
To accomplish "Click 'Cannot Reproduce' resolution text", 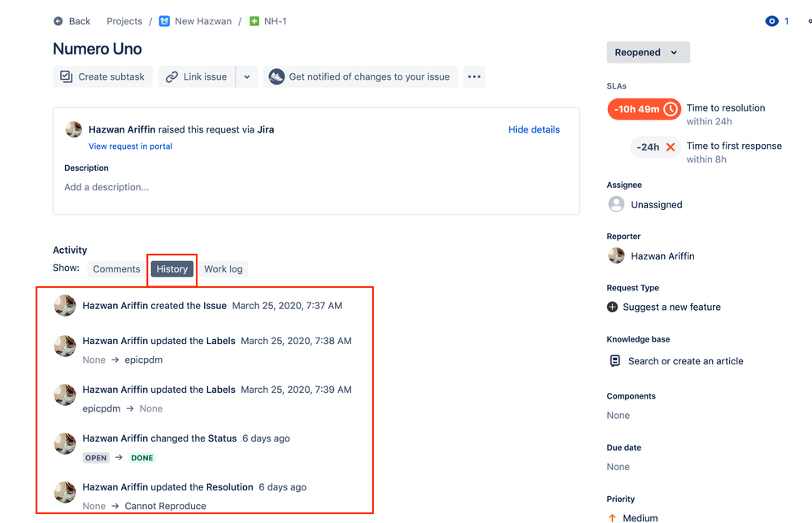I will pyautogui.click(x=165, y=506).
